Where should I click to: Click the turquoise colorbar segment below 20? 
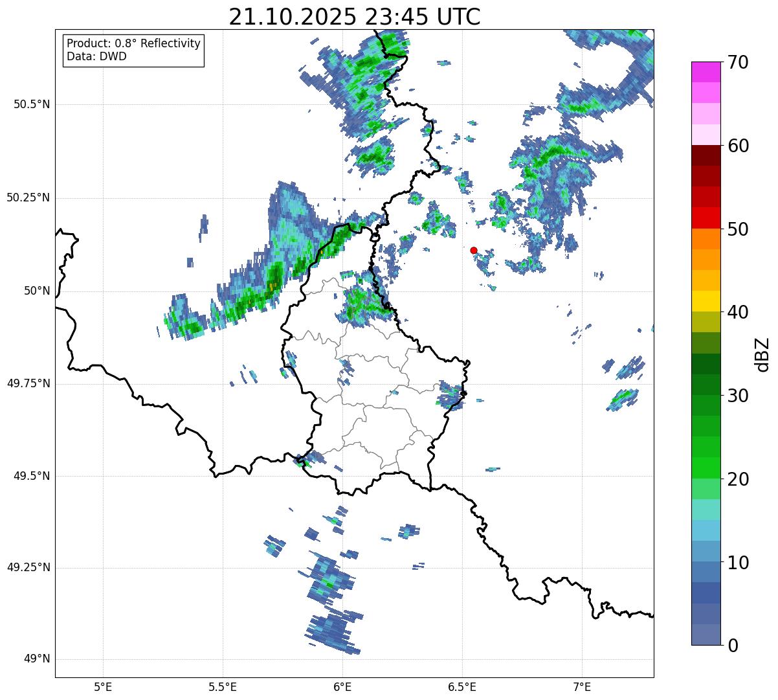[706, 510]
